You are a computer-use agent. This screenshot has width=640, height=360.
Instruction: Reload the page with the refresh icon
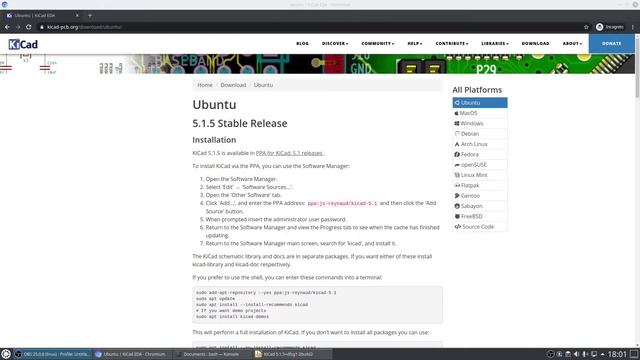coord(29,27)
